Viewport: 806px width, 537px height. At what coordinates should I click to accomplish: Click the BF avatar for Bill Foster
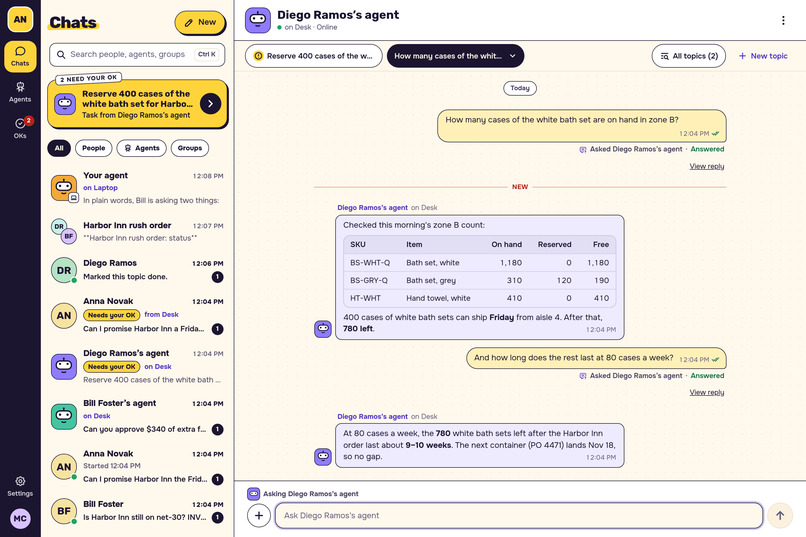click(x=64, y=511)
